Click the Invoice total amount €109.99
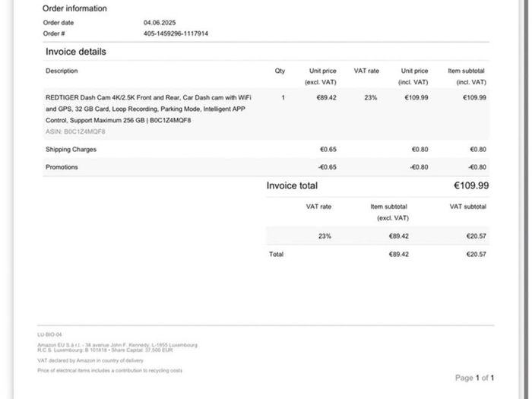Image resolution: width=532 pixels, height=399 pixels. [471, 185]
